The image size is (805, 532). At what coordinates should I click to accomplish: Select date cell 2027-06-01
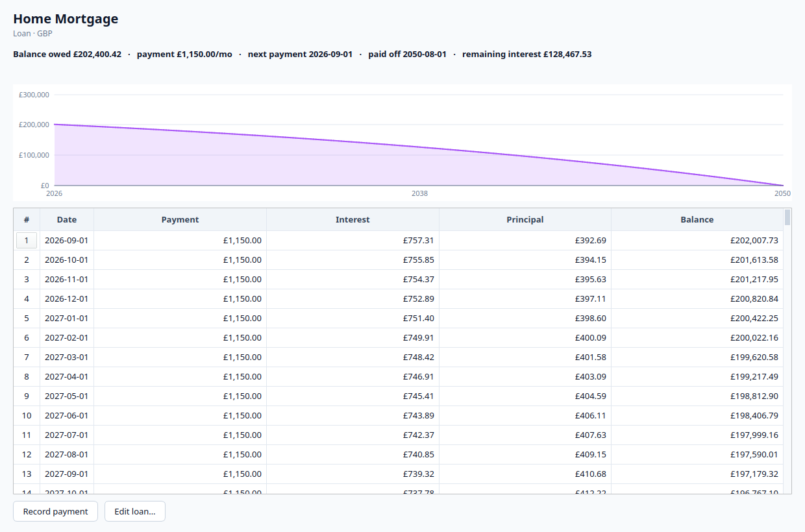coord(67,416)
